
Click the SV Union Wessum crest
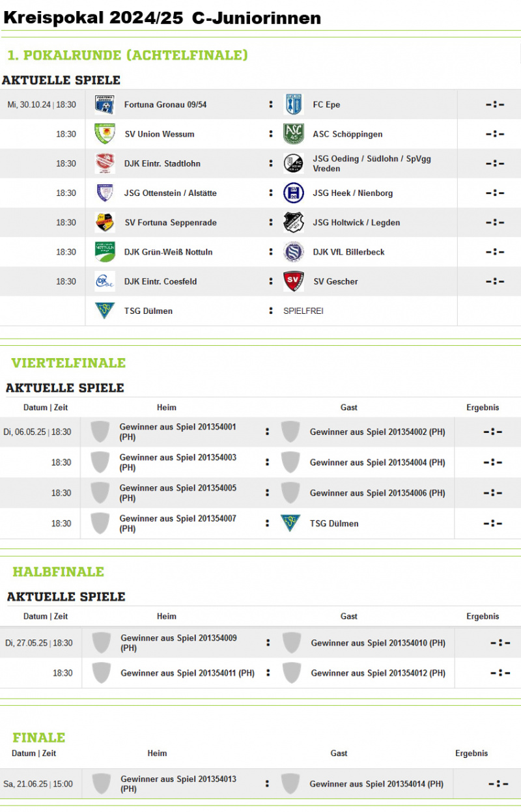pos(105,134)
